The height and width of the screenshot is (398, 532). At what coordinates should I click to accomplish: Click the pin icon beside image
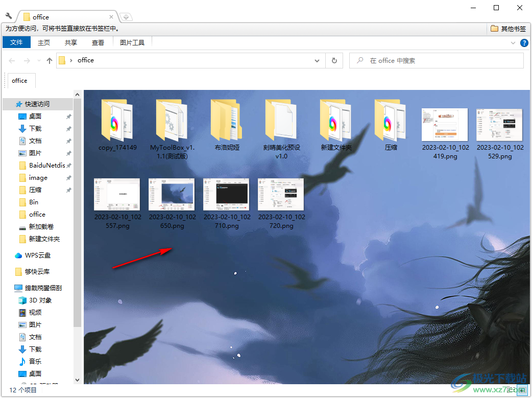coord(68,178)
